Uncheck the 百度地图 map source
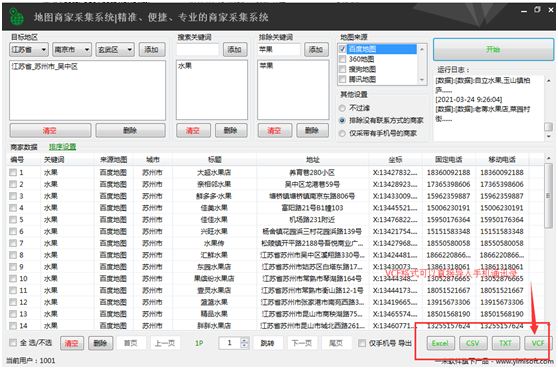The height and width of the screenshot is (369, 558). (343, 49)
